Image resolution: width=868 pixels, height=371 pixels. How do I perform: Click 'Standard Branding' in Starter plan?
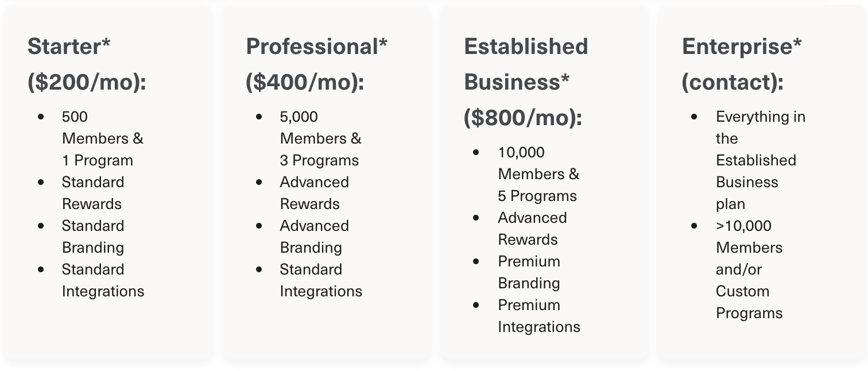point(92,237)
